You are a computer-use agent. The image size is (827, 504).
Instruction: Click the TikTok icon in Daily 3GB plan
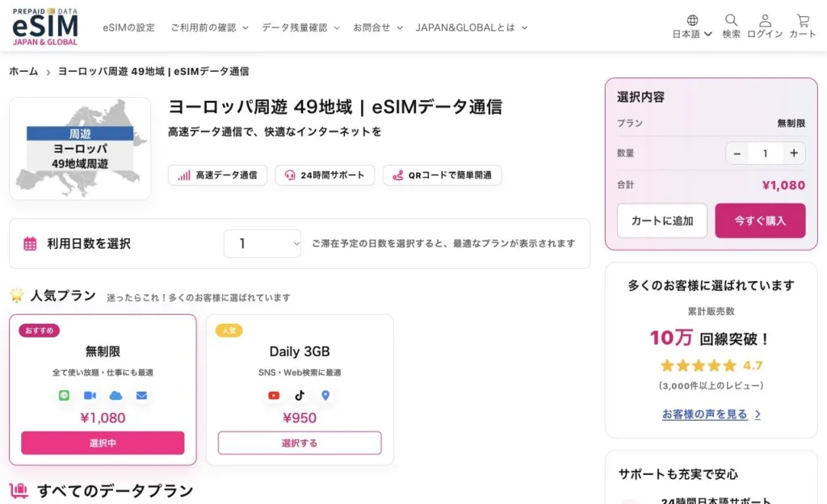click(x=300, y=396)
